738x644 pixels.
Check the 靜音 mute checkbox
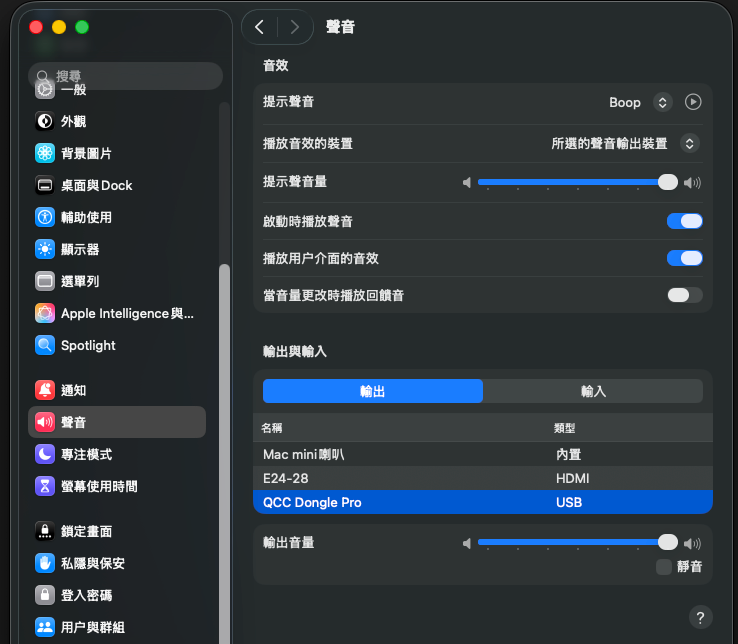click(664, 567)
